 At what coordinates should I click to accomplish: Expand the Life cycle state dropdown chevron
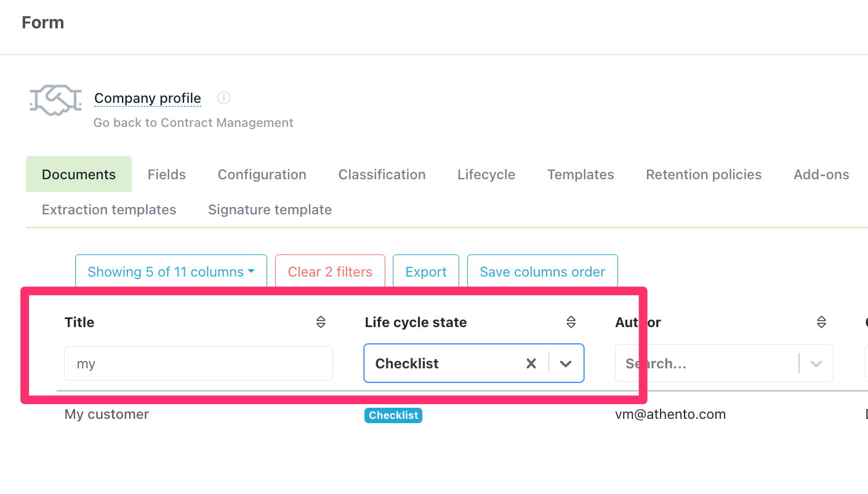coord(566,363)
